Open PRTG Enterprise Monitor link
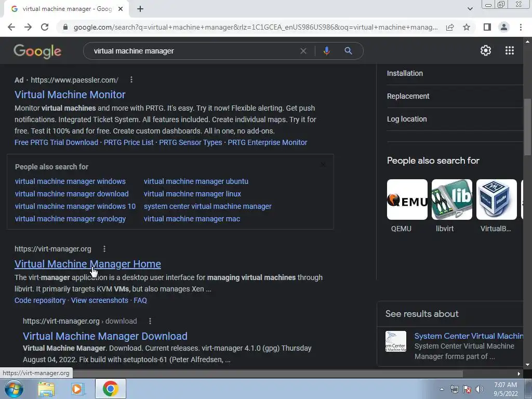The width and height of the screenshot is (532, 399). [x=268, y=142]
